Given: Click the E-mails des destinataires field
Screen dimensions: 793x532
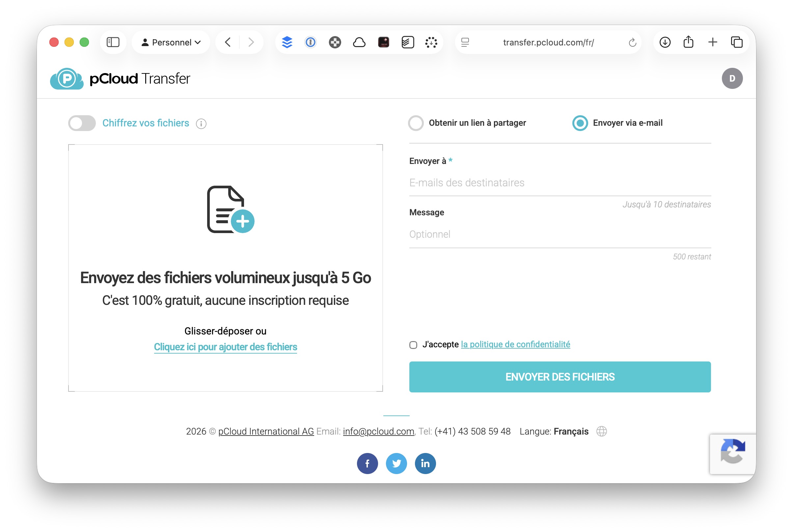Looking at the screenshot, I should point(560,183).
